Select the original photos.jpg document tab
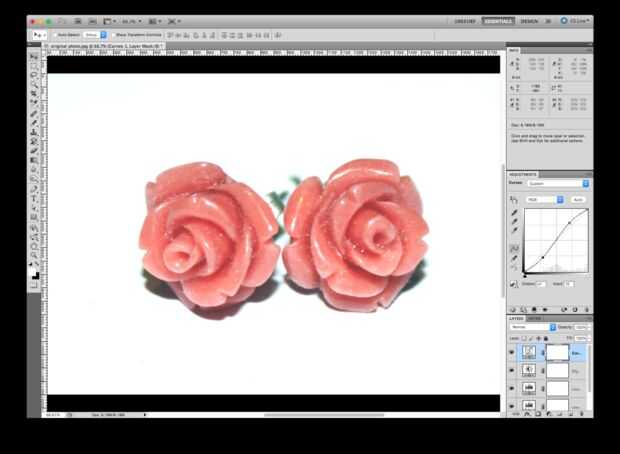Screen dimensions: 620x454 [x=104, y=46]
